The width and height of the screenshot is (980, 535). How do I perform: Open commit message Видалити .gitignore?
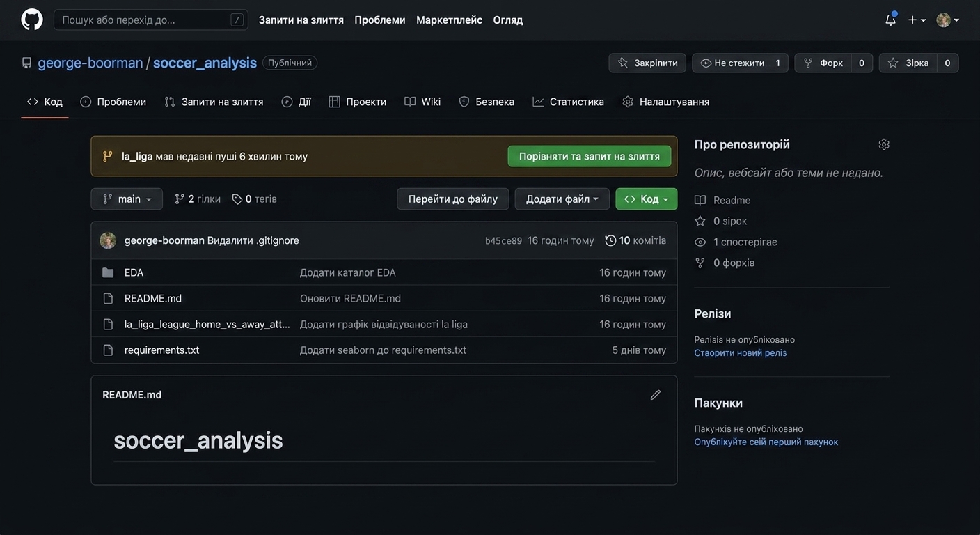[253, 240]
